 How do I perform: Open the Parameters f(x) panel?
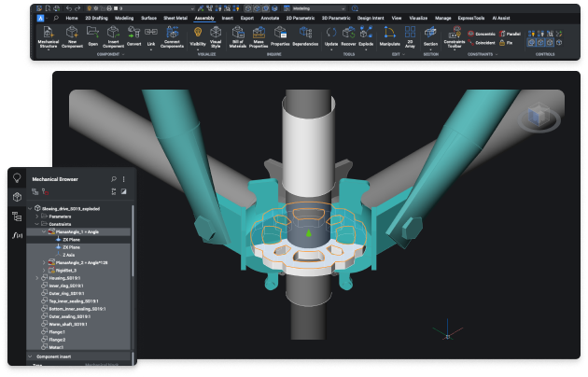click(17, 235)
